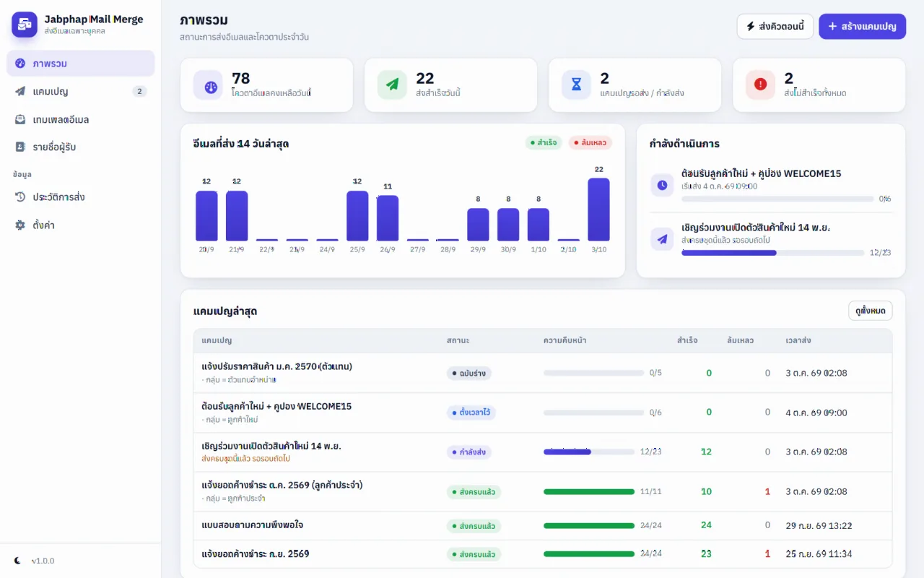924x578 pixels.
Task: Click the ตั้งเวลาไว้ status badge
Action: 471,413
